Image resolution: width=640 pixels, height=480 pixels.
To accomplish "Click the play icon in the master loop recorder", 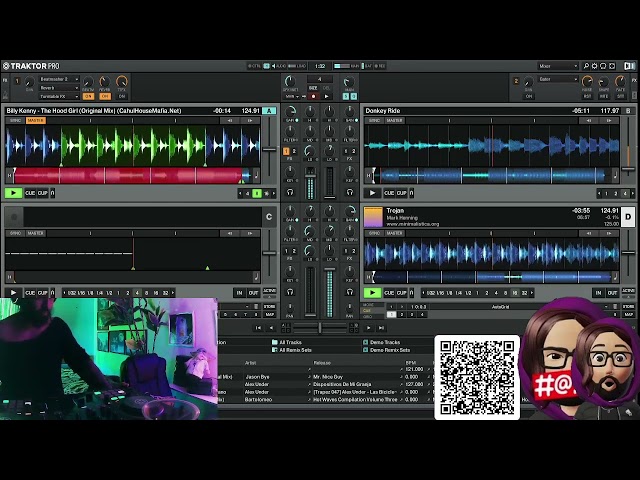I will pyautogui.click(x=327, y=96).
